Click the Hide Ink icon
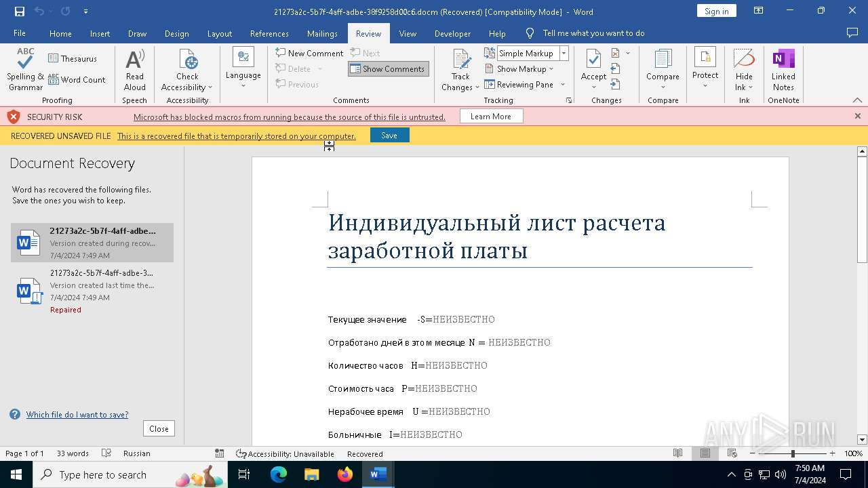This screenshot has width=868, height=488. click(744, 58)
